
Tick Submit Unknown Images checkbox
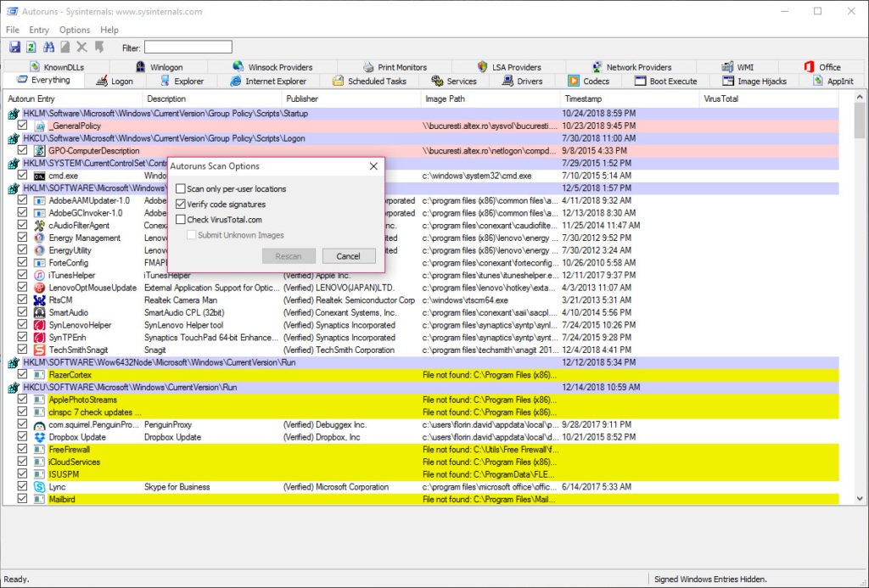(192, 235)
